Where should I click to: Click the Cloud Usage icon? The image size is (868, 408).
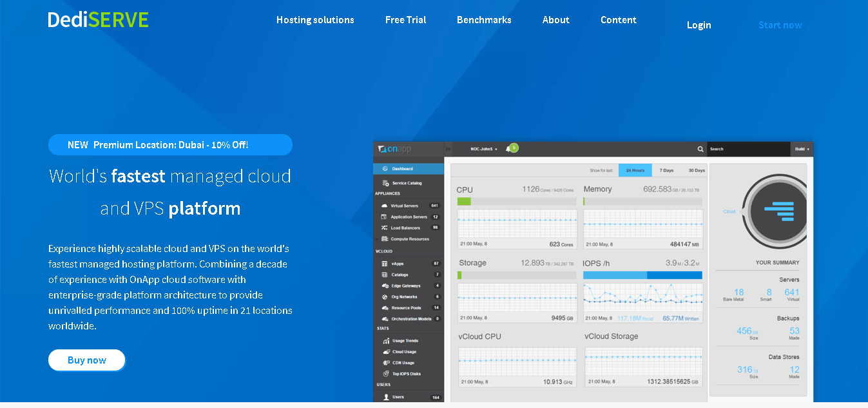tap(385, 352)
